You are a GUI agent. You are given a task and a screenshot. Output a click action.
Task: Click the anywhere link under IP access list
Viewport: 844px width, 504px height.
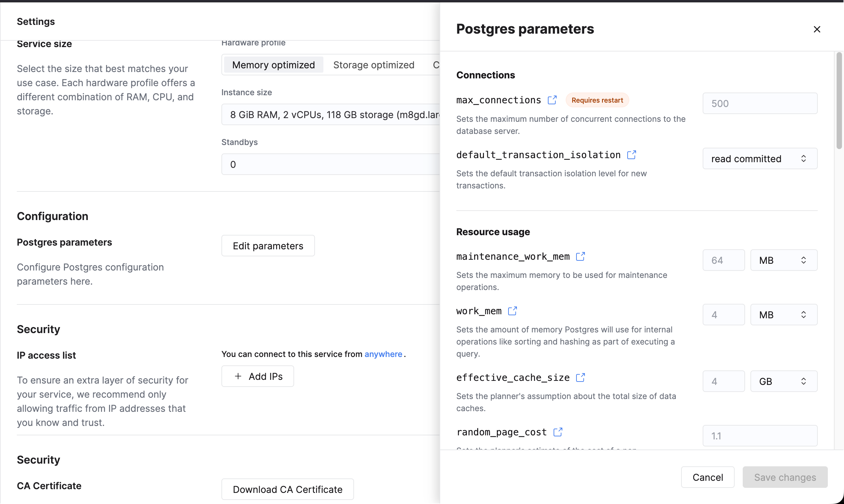pyautogui.click(x=383, y=354)
